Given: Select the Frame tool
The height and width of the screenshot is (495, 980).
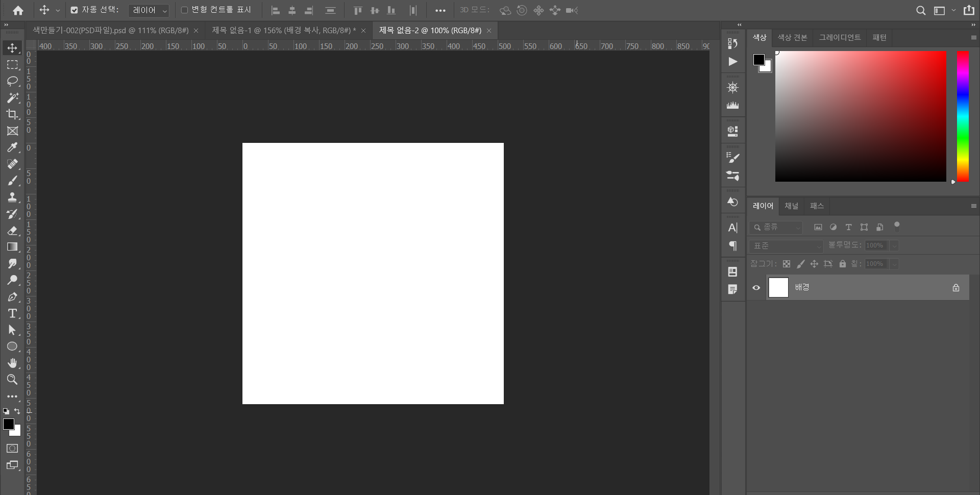Looking at the screenshot, I should (x=12, y=131).
